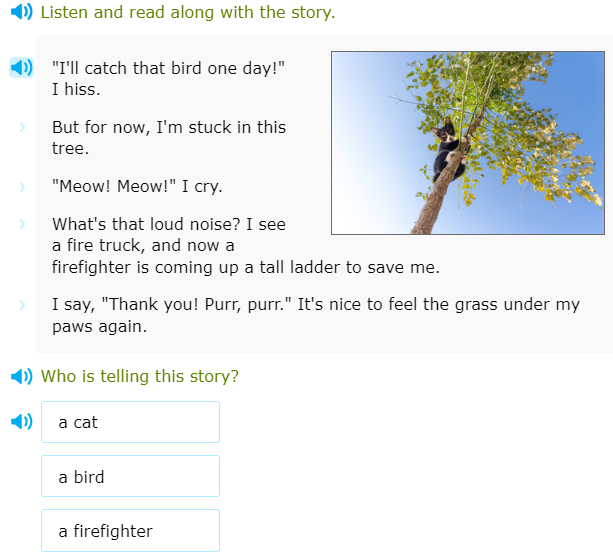Click the sentence 'I'll catch that bird one day!'
This screenshot has width=613, height=556.
click(169, 68)
